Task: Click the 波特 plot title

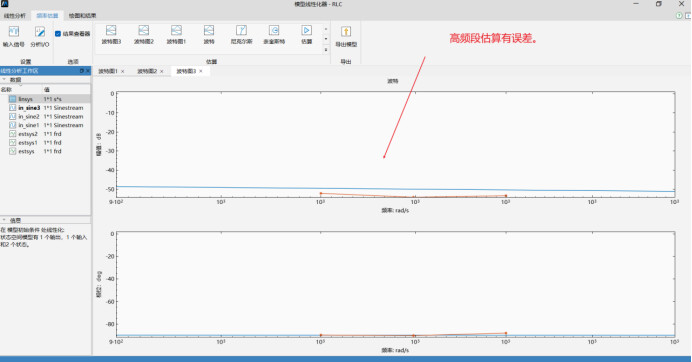Action: tap(393, 81)
